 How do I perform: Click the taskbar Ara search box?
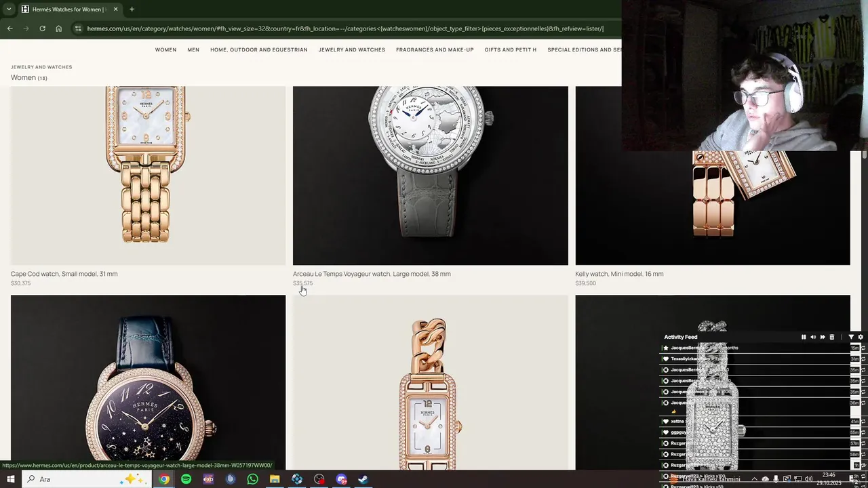pos(88,479)
